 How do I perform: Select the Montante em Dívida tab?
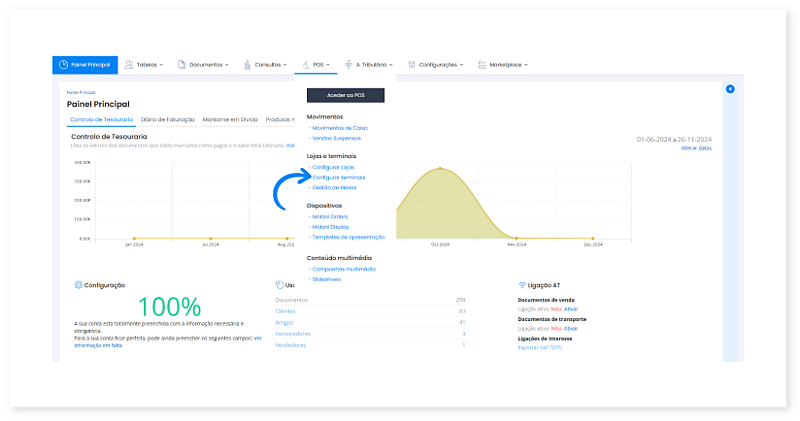coord(230,120)
